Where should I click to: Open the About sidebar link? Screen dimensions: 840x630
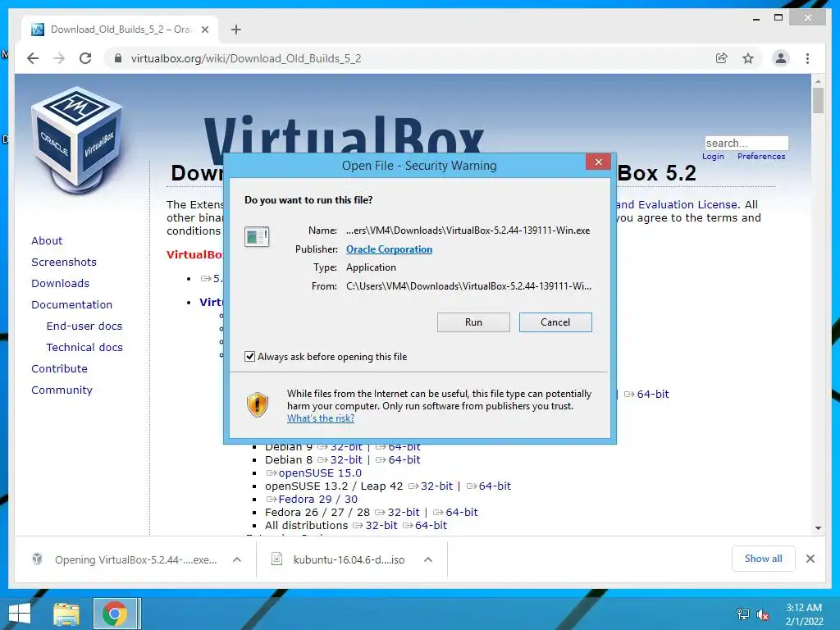[x=47, y=240]
